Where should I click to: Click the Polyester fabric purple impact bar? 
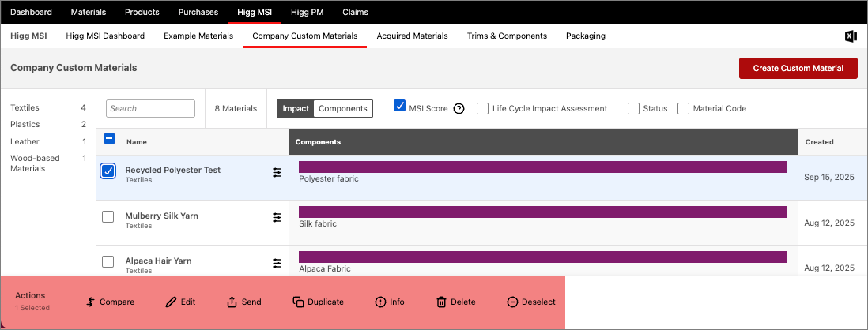pos(543,167)
